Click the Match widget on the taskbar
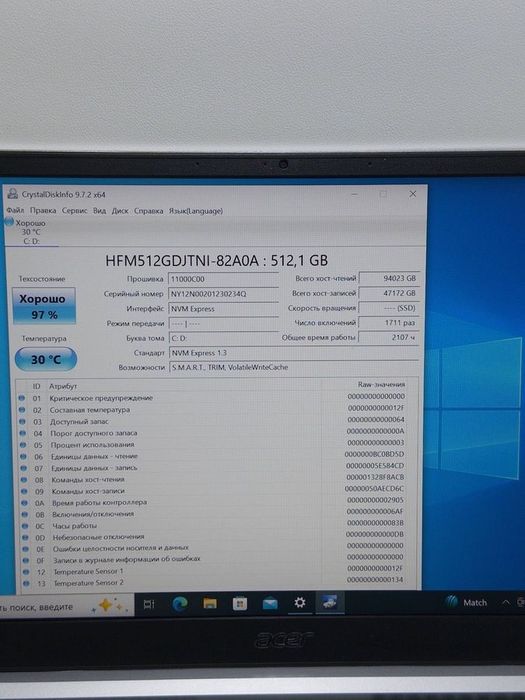Image resolution: width=525 pixels, height=700 pixels. [x=467, y=602]
